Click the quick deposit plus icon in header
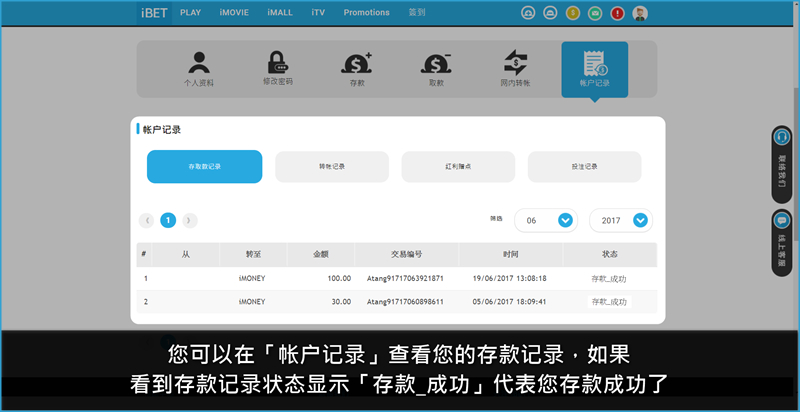Screen dimensions: 800x412 click(528, 13)
